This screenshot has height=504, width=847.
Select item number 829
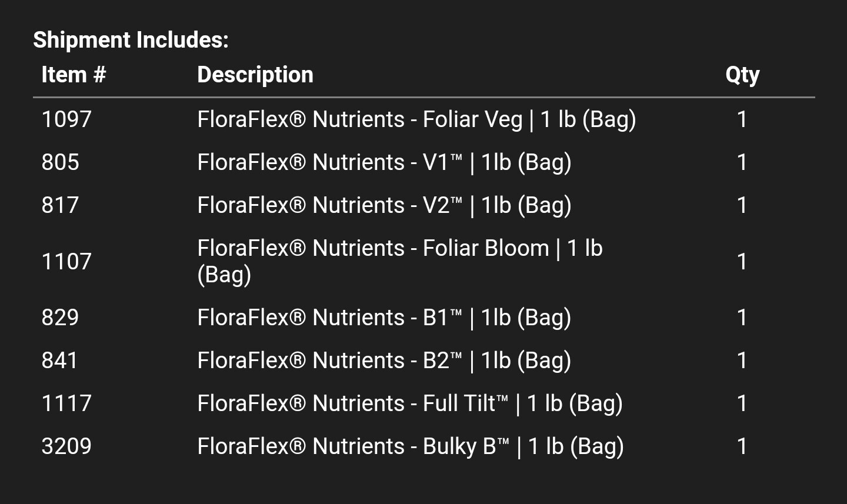[60, 318]
